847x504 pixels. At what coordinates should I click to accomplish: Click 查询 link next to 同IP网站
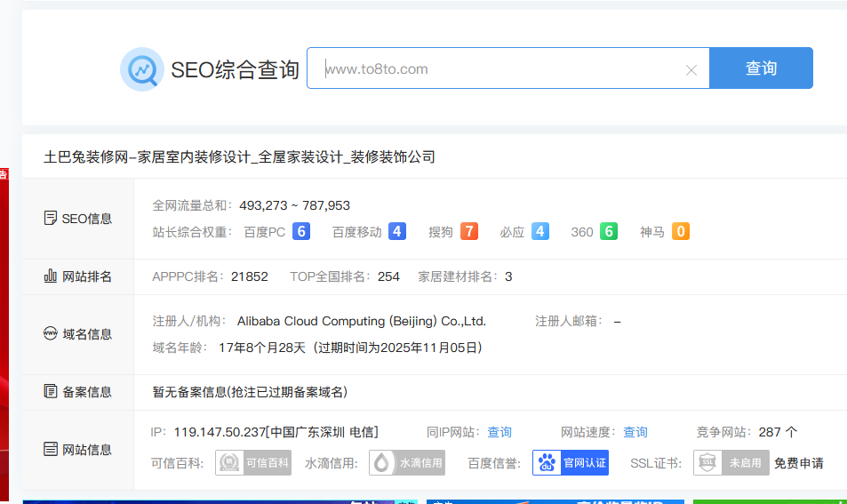(x=499, y=432)
